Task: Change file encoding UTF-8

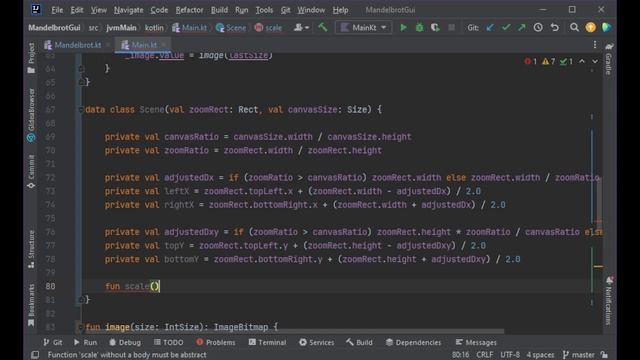Action: click(x=510, y=355)
